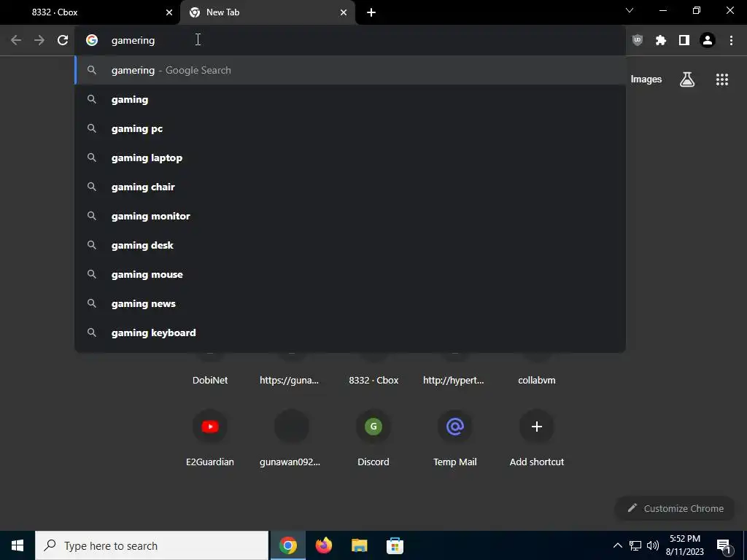The height and width of the screenshot is (560, 747).
Task: Open a new tab with plus button
Action: pos(371,12)
